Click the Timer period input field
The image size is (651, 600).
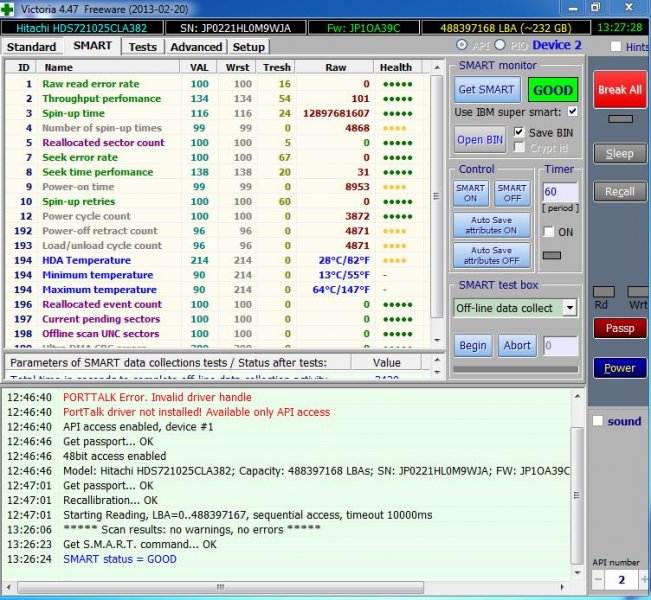coord(560,191)
